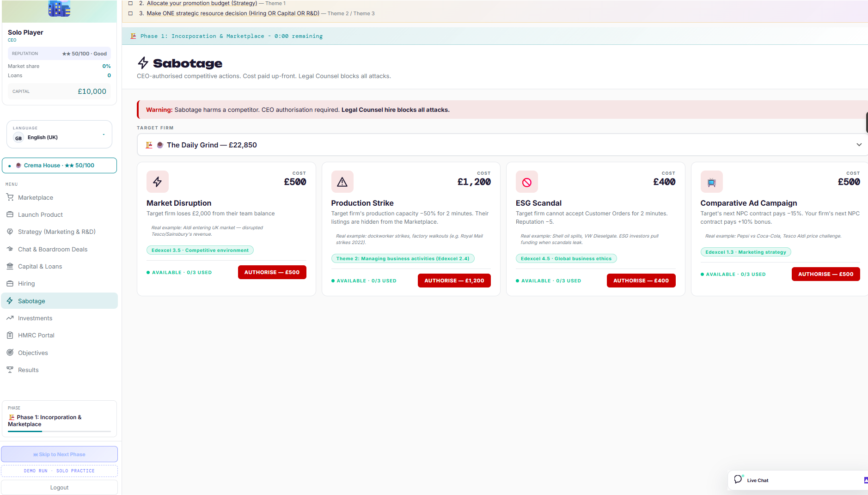Click the coffee bean icon next to Crema House
This screenshot has width=868, height=495.
(x=18, y=165)
